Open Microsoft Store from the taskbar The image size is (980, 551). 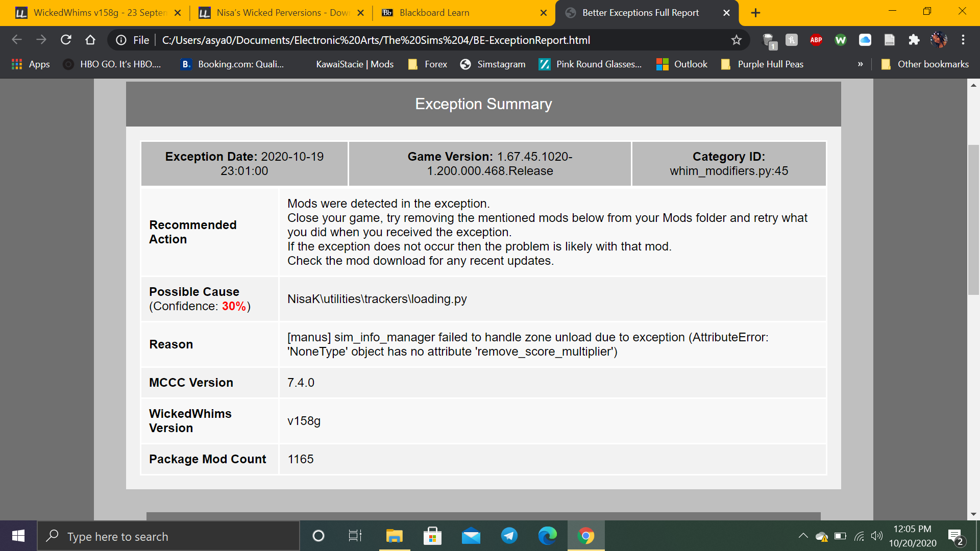pos(432,536)
